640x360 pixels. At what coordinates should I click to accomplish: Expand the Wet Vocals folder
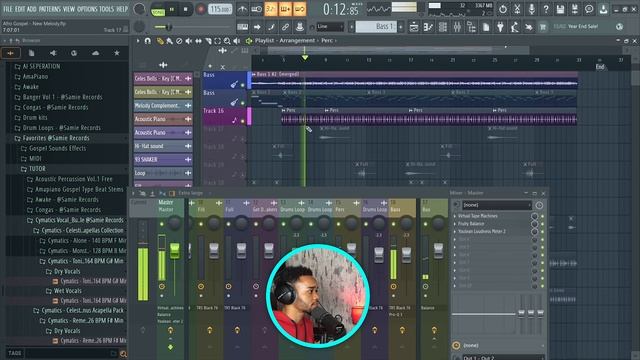[x=63, y=291]
